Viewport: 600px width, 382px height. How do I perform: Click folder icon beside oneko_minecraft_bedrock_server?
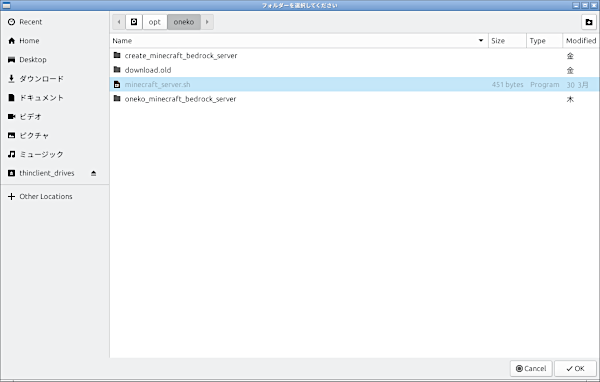tap(117, 99)
